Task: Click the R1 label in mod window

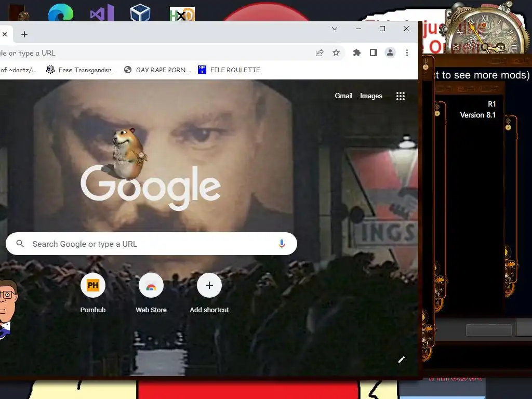Action: (x=491, y=104)
